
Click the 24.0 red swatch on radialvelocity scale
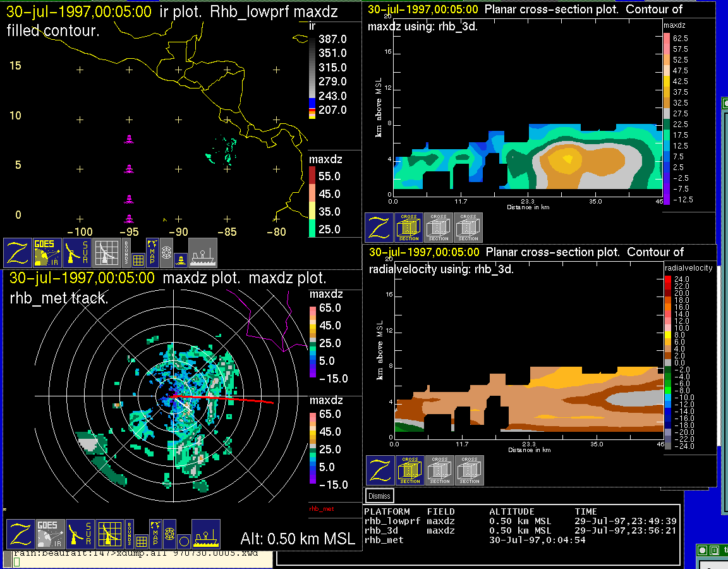[669, 279]
